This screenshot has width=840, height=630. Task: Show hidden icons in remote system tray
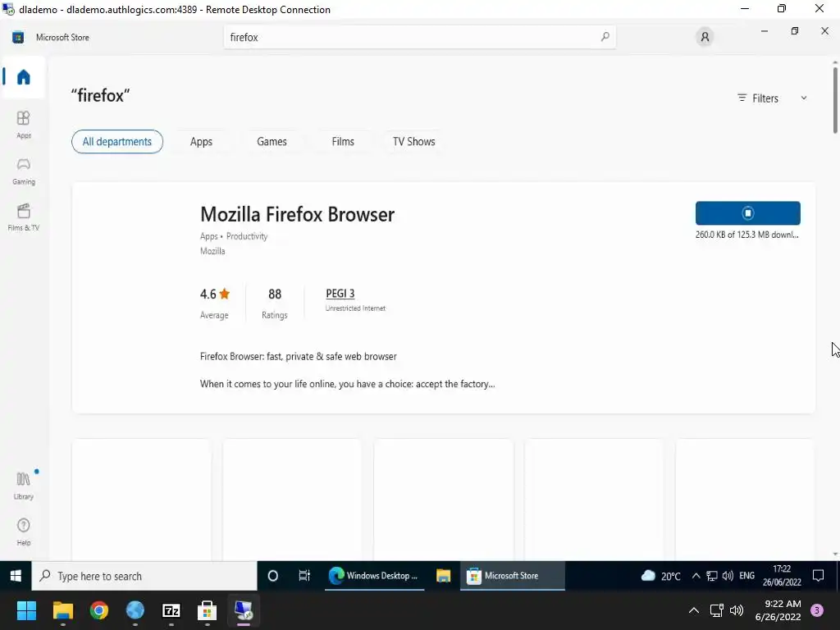[x=696, y=576]
